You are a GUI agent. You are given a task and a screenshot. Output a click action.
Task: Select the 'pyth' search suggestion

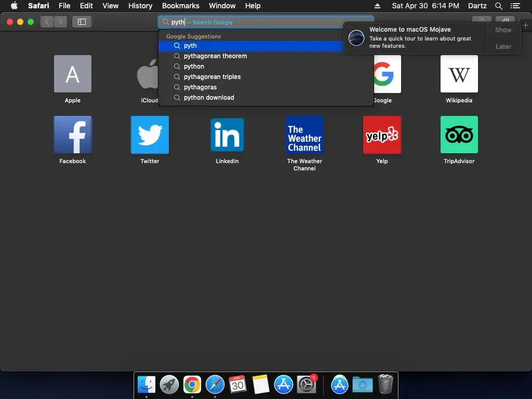251,46
